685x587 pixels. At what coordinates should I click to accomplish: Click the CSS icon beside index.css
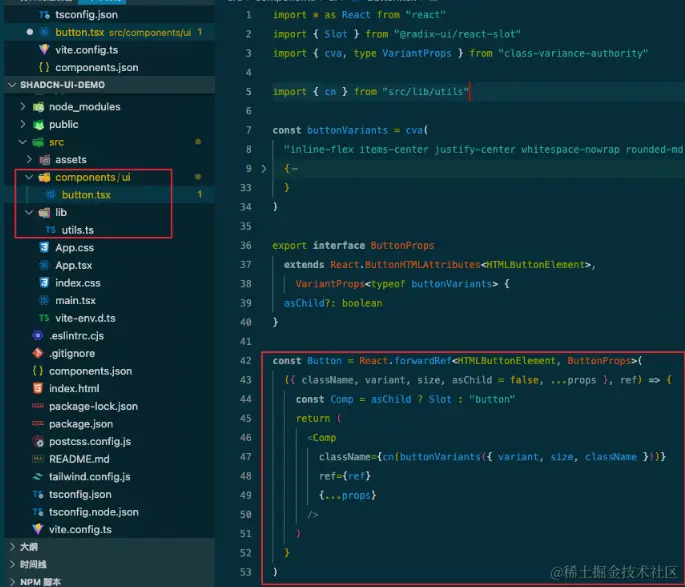coord(44,283)
